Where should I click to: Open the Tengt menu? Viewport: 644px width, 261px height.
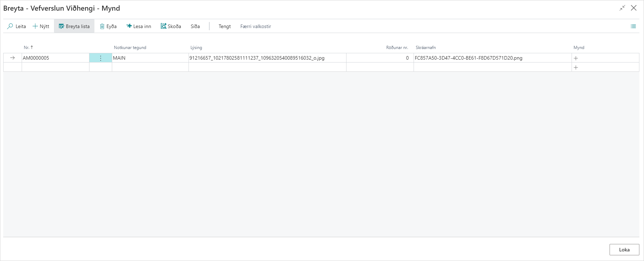(224, 26)
